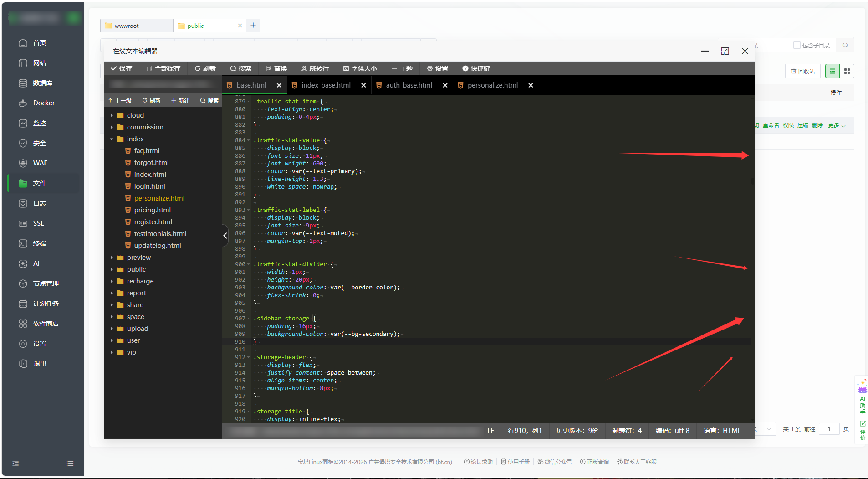This screenshot has height=479, width=868.
Task: Open 计划任务 scheduled tasks
Action: tap(46, 304)
